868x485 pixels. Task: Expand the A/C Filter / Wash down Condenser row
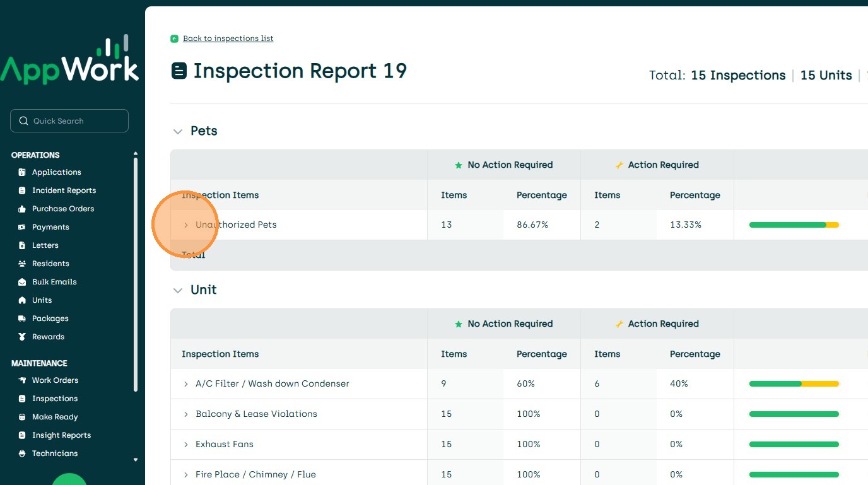pyautogui.click(x=186, y=384)
